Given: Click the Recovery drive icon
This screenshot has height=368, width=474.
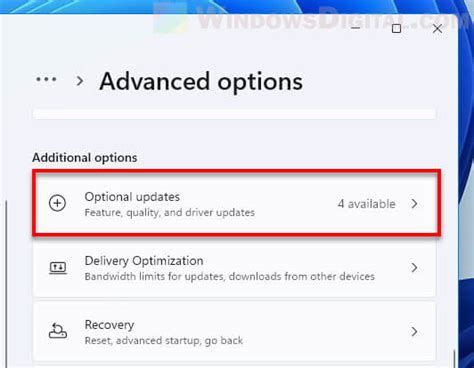Looking at the screenshot, I should pyautogui.click(x=58, y=331).
